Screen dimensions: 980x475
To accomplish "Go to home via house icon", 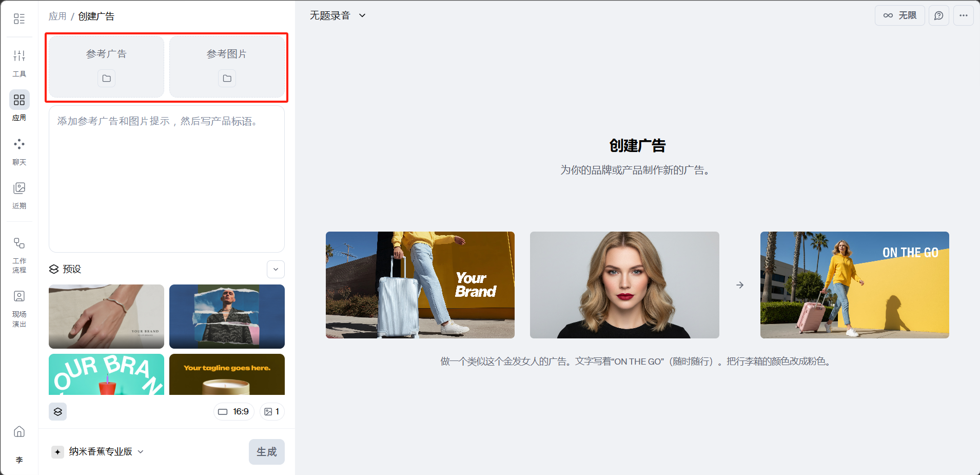I will [19, 431].
